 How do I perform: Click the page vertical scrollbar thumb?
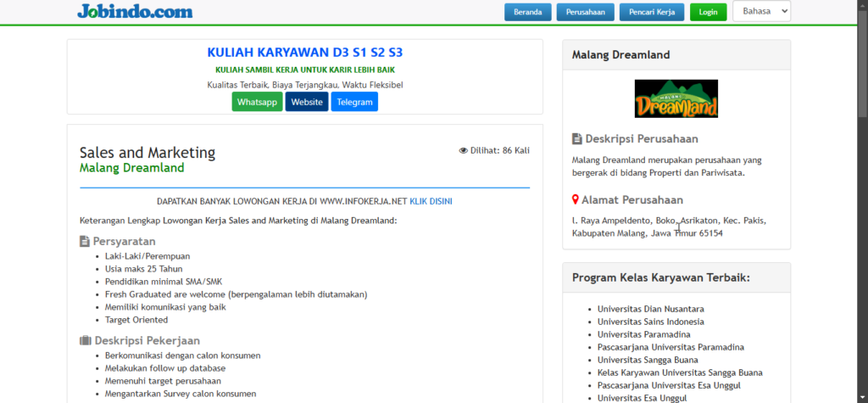point(862,62)
